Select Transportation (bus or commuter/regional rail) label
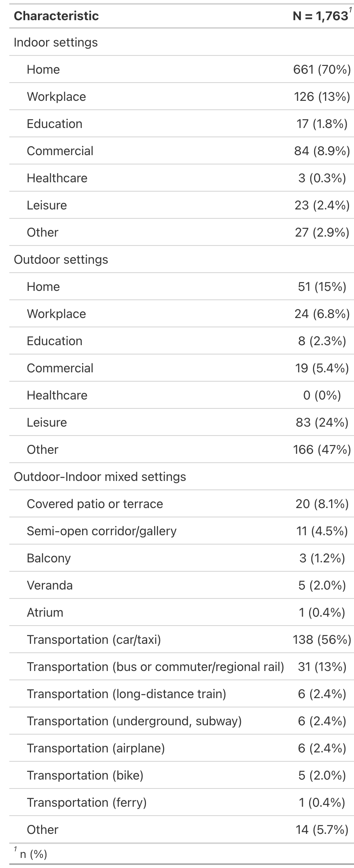The height and width of the screenshot is (868, 354). pos(155,667)
